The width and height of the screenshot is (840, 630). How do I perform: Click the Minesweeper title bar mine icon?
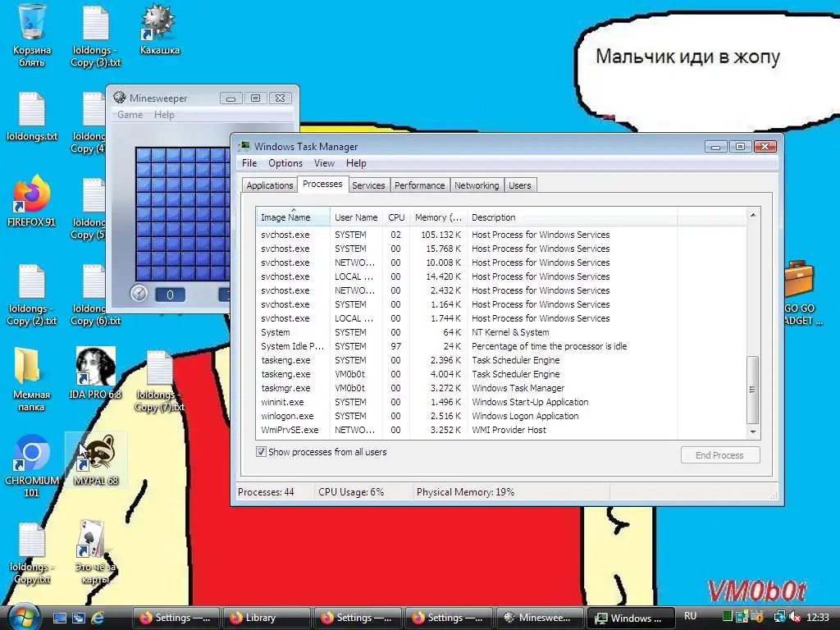click(x=120, y=97)
